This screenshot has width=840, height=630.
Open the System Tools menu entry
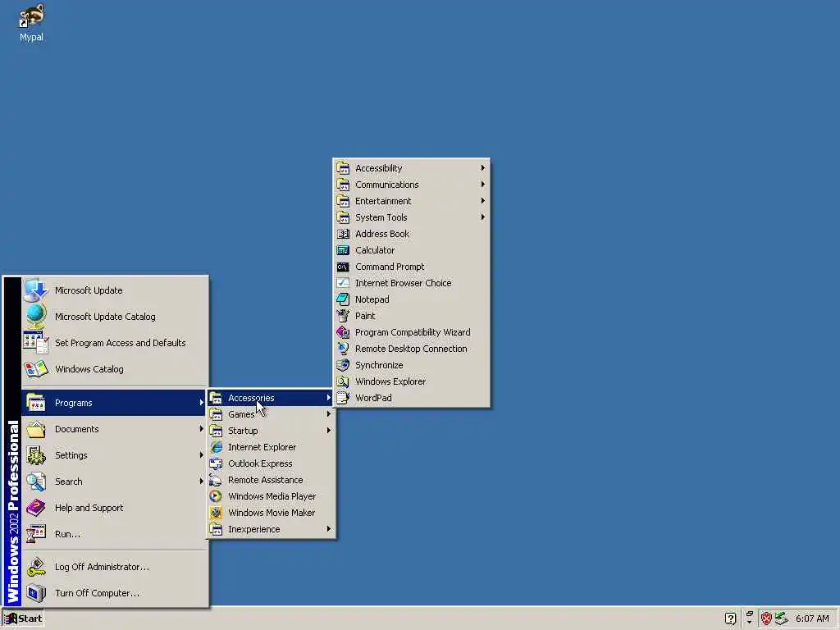(412, 217)
